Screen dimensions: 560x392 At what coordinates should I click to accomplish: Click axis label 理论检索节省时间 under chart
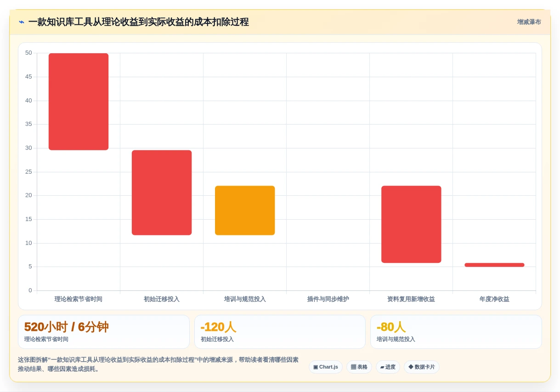tap(79, 299)
